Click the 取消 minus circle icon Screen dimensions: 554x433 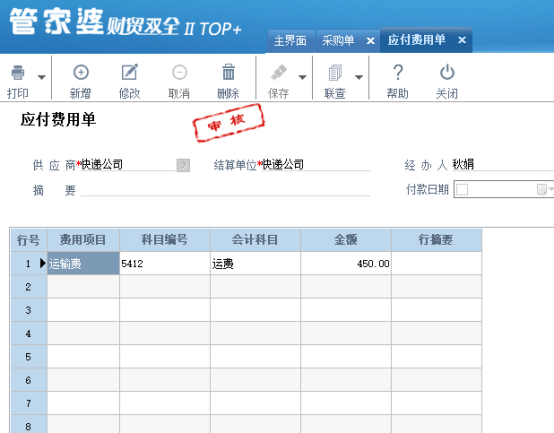[x=179, y=72]
